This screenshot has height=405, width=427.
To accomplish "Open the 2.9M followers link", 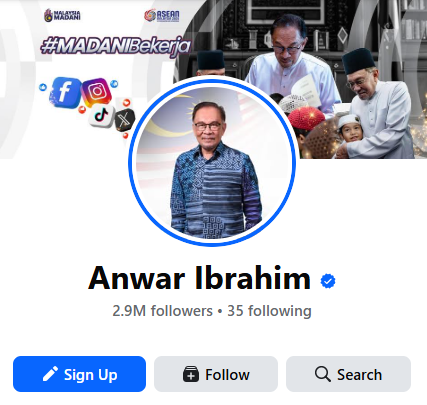I will 162,311.
